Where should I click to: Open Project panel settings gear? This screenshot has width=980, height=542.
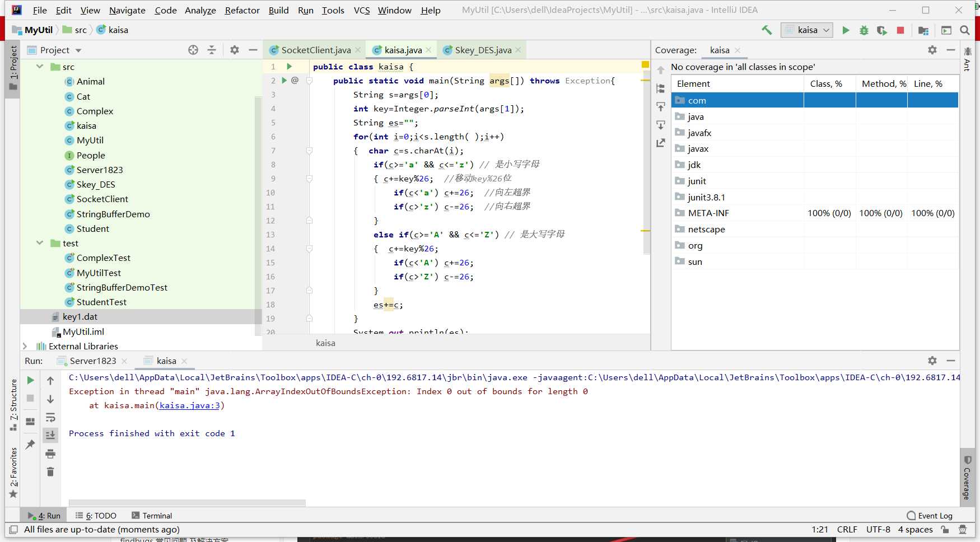pos(235,50)
